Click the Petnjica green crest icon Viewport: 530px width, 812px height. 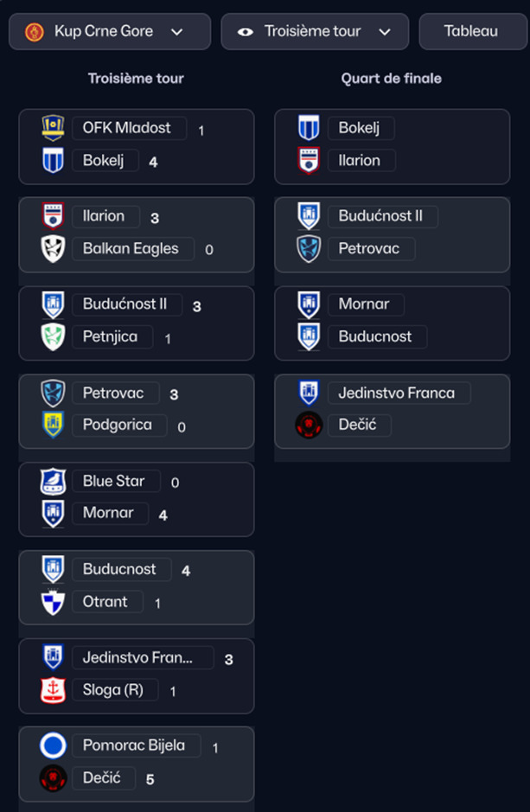point(54,337)
